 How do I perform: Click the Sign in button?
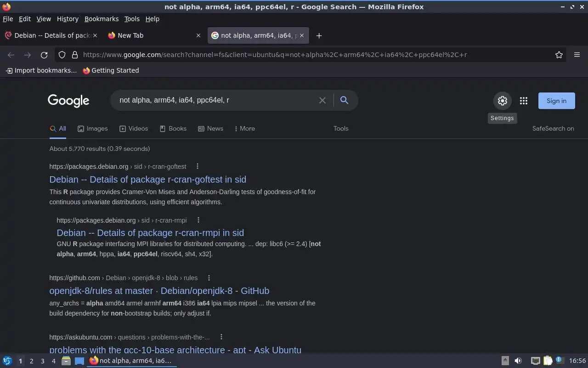coord(556,101)
